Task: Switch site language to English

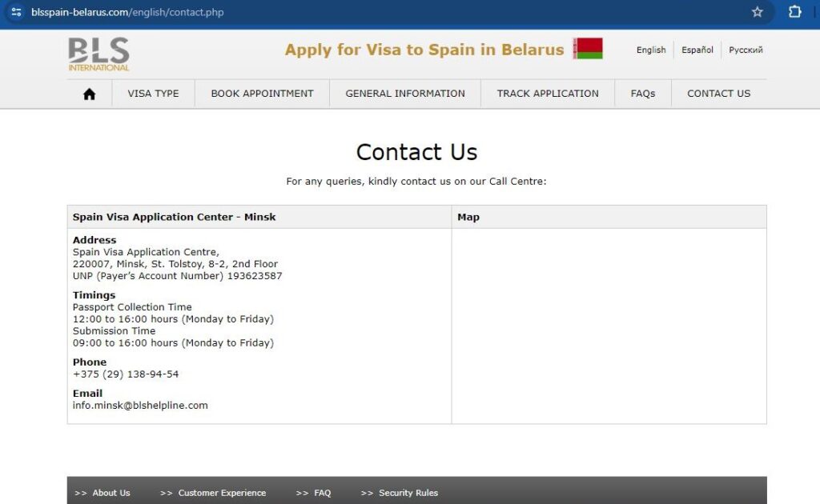Action: pyautogui.click(x=651, y=50)
